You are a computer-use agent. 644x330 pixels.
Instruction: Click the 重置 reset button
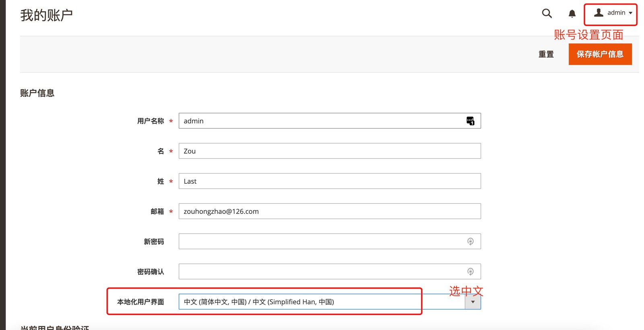click(x=546, y=54)
